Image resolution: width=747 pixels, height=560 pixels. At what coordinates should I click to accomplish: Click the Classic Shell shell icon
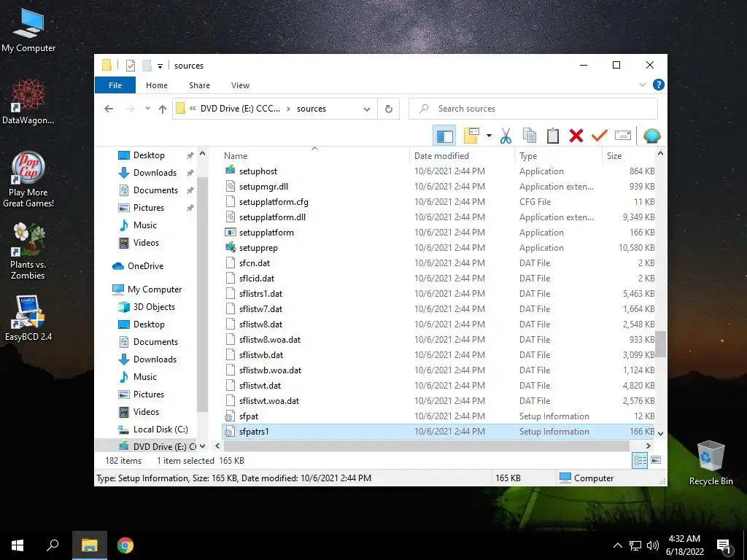[651, 136]
